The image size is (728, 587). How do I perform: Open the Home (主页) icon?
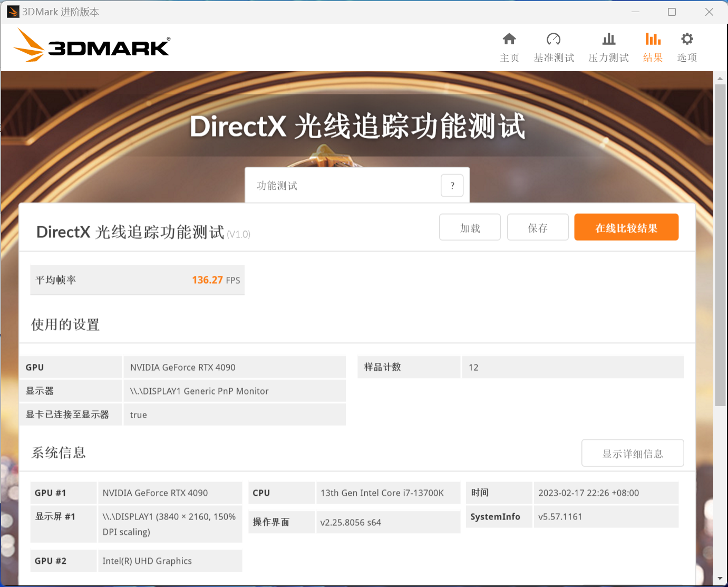(x=509, y=40)
